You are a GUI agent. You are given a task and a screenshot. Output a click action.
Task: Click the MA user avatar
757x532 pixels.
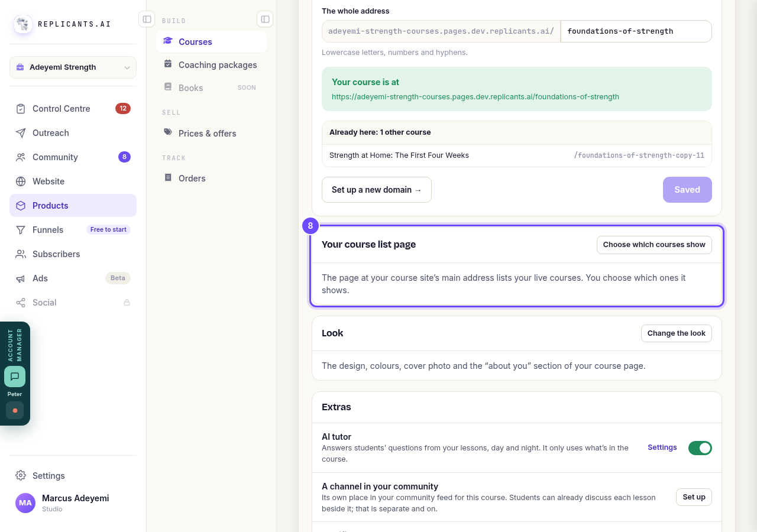point(25,503)
